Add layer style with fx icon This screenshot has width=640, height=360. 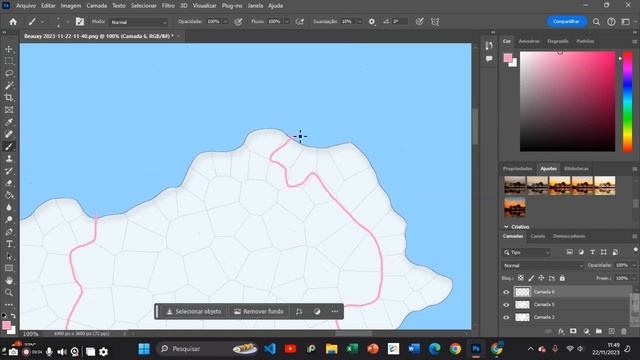tap(561, 331)
